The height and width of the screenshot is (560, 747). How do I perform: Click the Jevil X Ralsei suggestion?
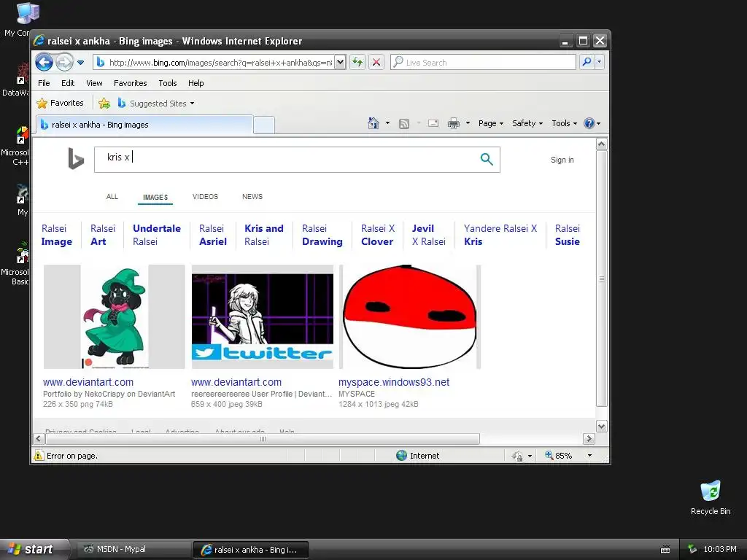coord(429,235)
